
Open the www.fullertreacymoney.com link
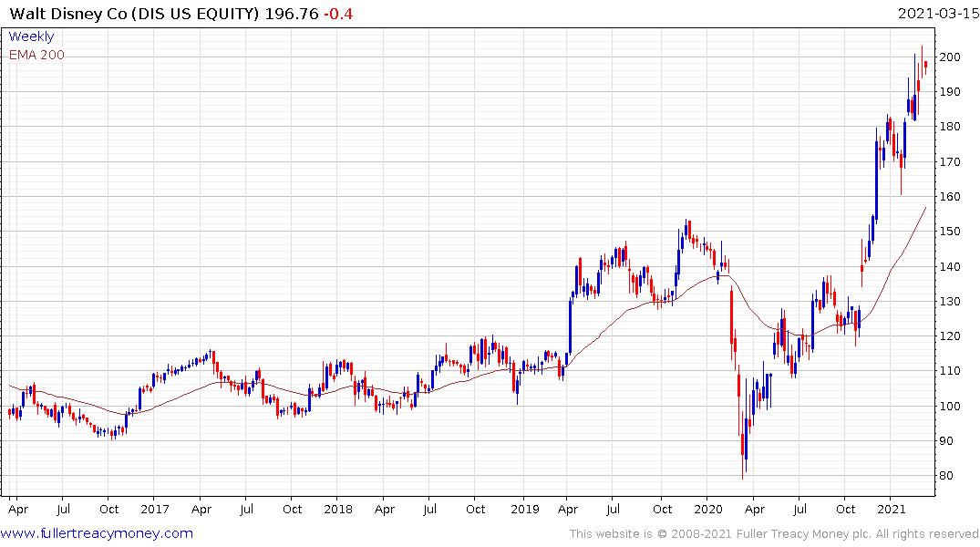[x=97, y=533]
